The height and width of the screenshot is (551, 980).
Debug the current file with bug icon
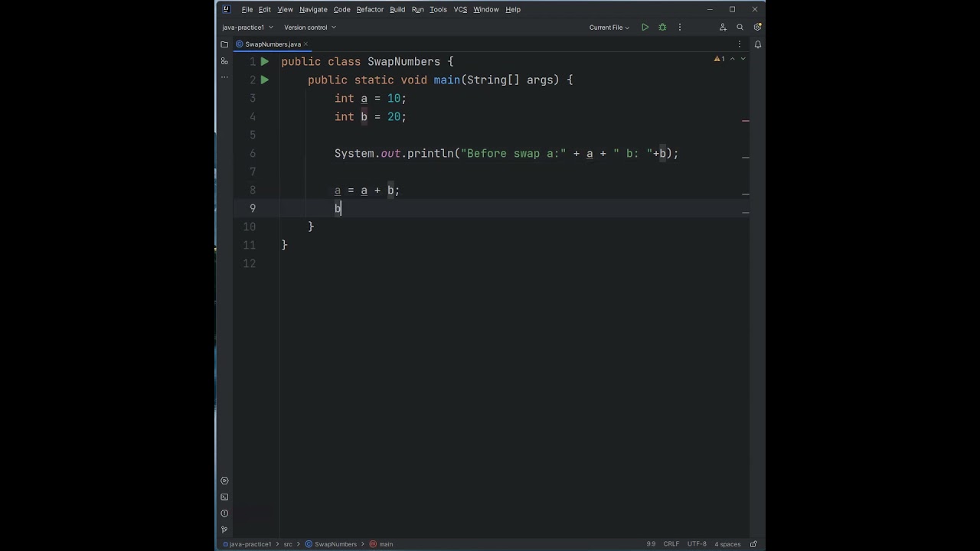[662, 28]
